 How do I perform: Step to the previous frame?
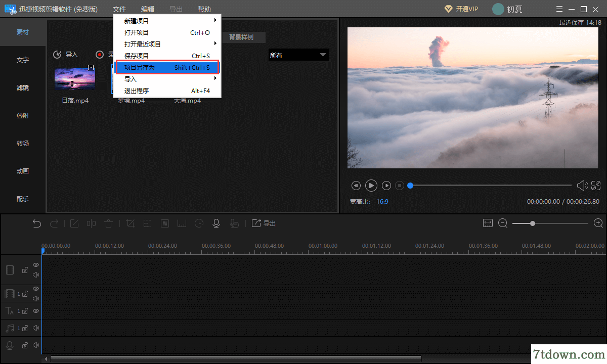[356, 186]
